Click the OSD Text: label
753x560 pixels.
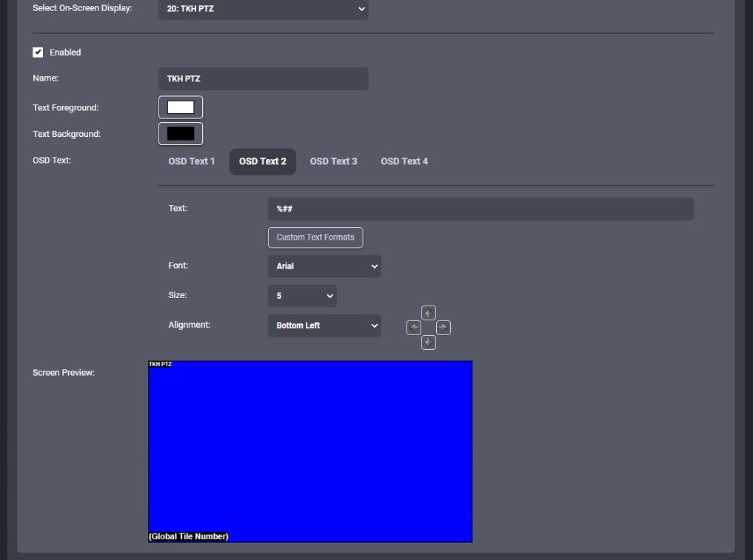tap(51, 161)
